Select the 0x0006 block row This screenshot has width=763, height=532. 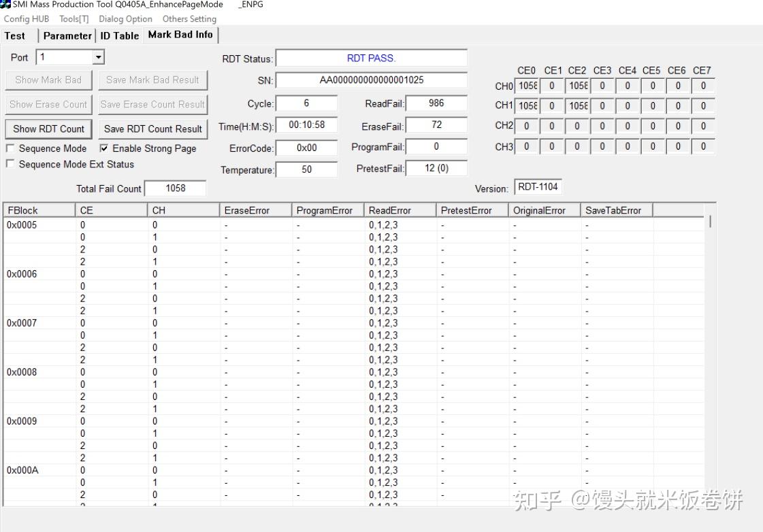354,274
